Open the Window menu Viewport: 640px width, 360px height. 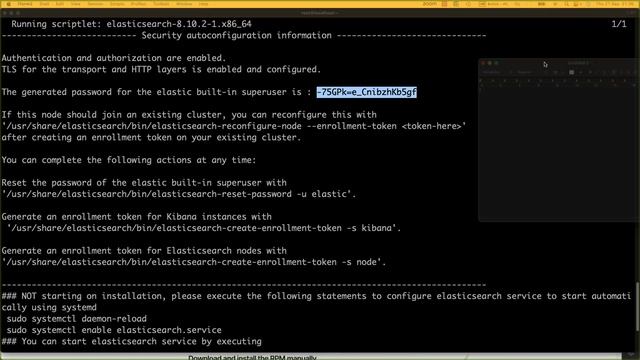coord(184,4)
